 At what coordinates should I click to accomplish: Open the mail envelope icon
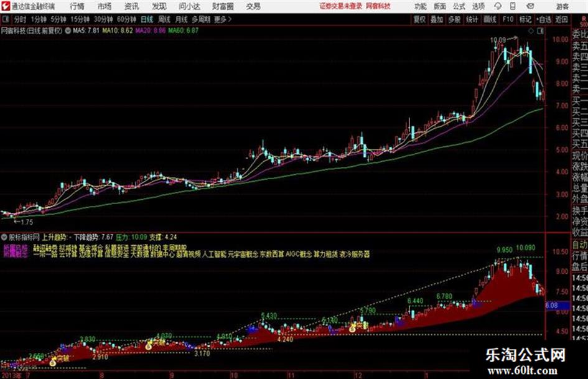tap(530, 6)
